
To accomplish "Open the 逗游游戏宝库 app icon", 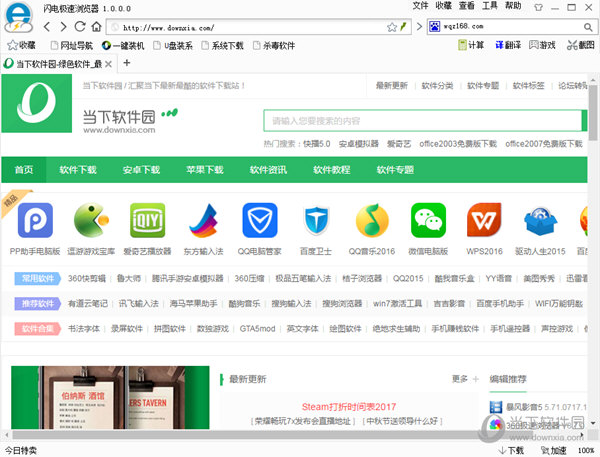I will point(91,220).
